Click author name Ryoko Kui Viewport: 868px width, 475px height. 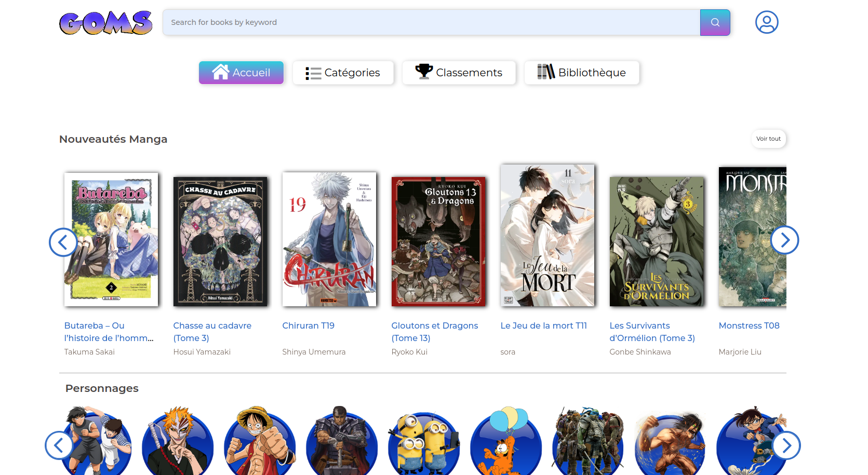(409, 352)
